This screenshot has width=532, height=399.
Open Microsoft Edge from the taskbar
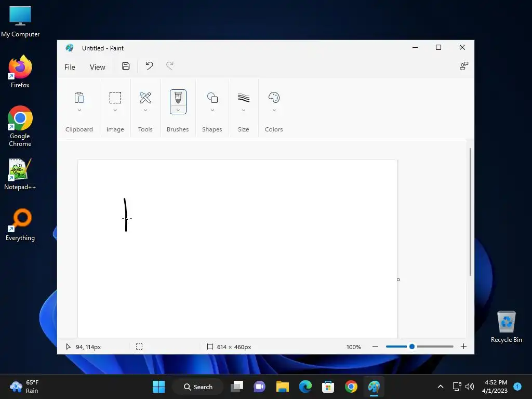[305, 387]
